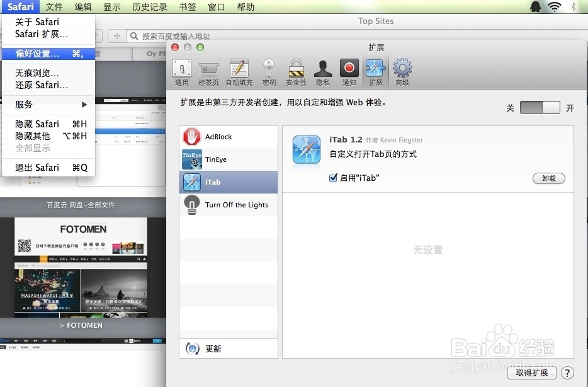Click the 取得扩展 Get Extensions button
588x387 pixels.
[x=531, y=373]
